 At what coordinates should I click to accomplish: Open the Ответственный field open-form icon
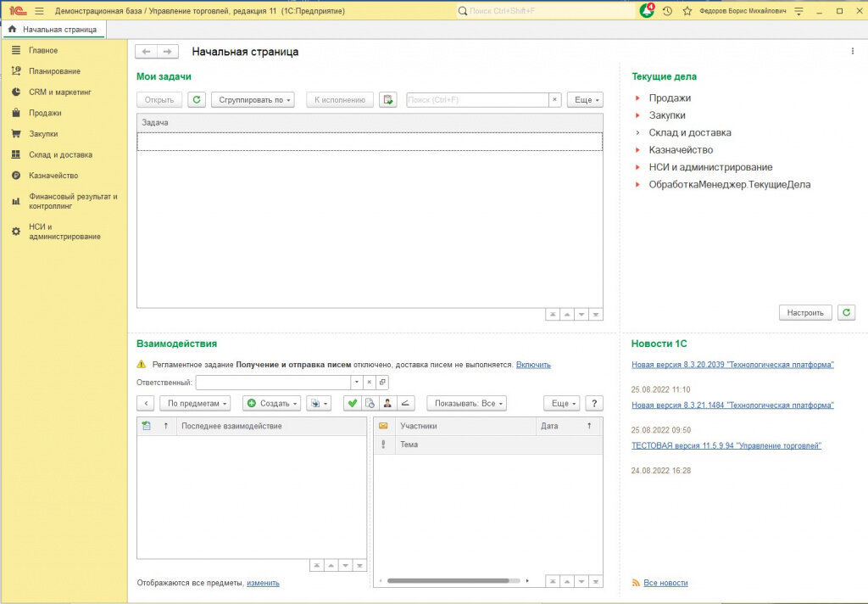point(382,383)
